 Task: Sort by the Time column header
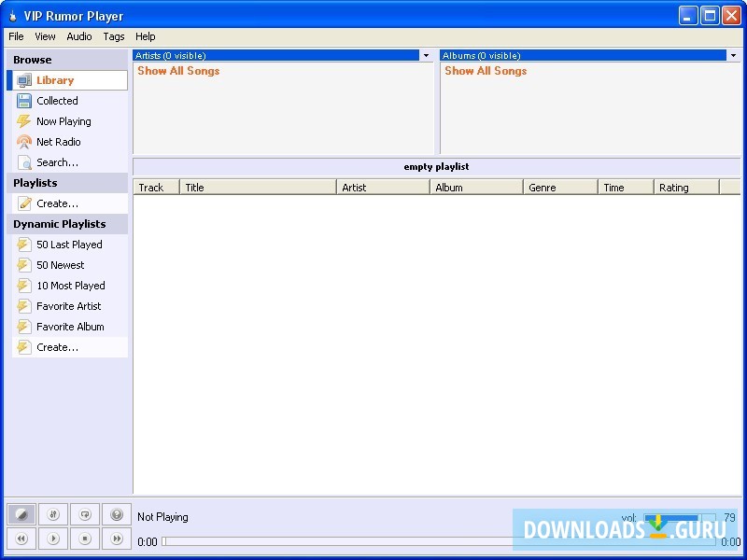coord(626,188)
